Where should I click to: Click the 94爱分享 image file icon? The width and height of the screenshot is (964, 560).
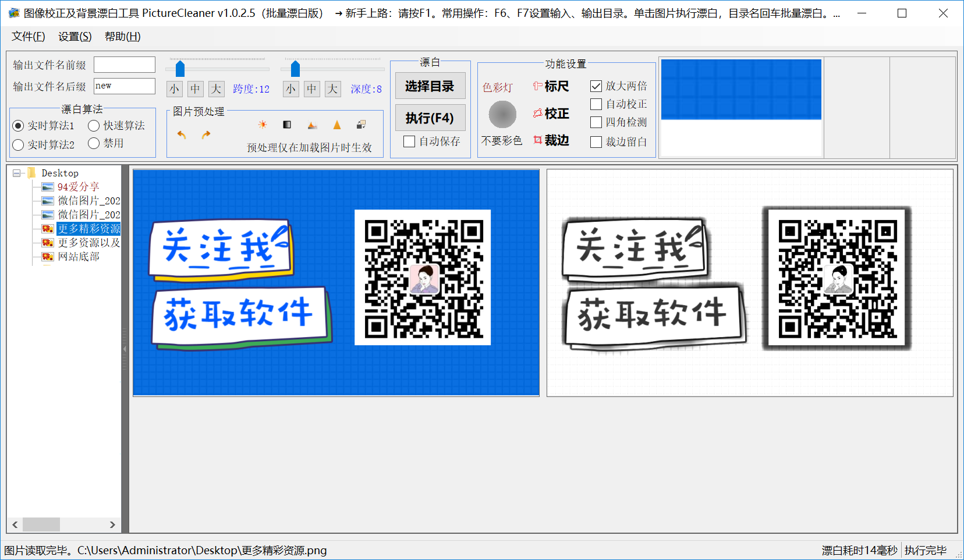pyautogui.click(x=48, y=187)
